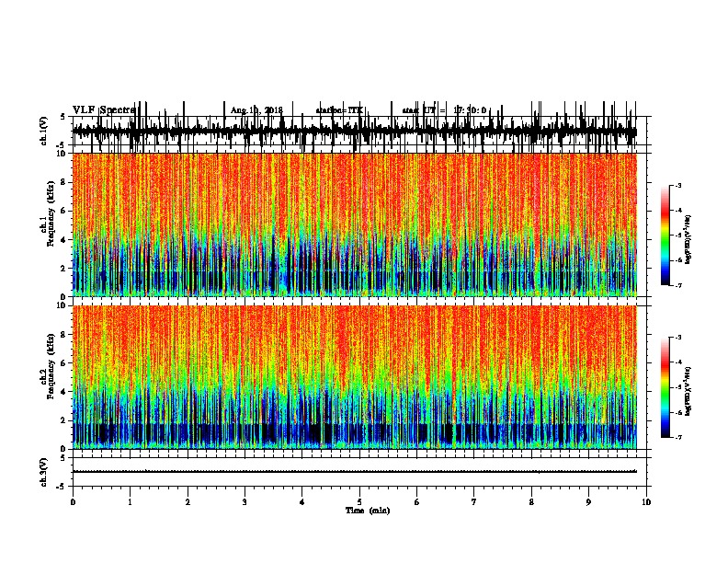Click the time axis tick label '5'
Viewport: 728px width, 563px height.
pyautogui.click(x=359, y=502)
